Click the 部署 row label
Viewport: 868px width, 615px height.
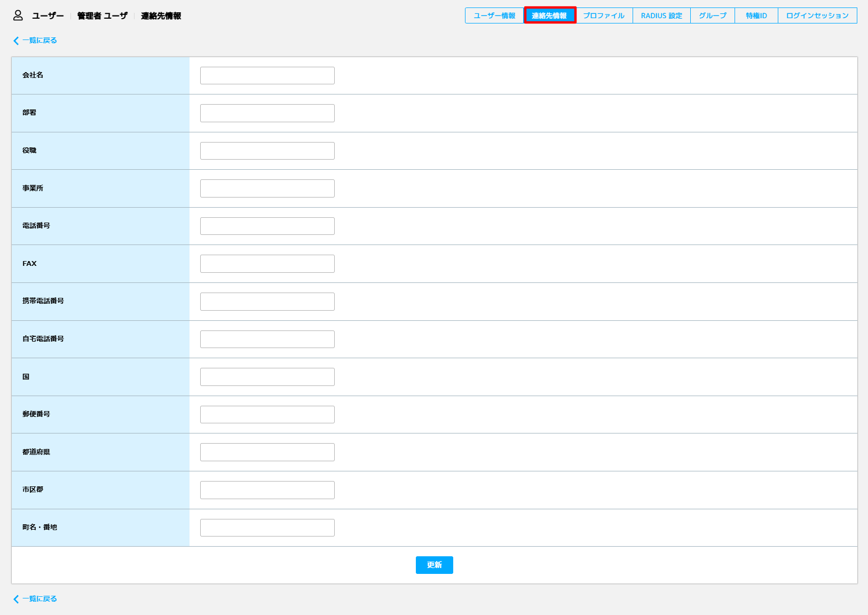[x=29, y=113]
